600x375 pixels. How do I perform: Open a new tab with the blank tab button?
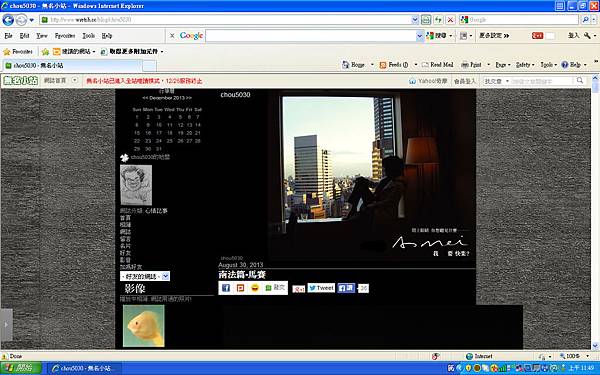click(149, 66)
